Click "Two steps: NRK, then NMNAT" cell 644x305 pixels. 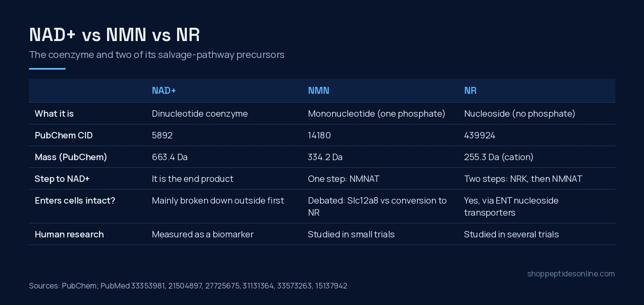(x=523, y=179)
